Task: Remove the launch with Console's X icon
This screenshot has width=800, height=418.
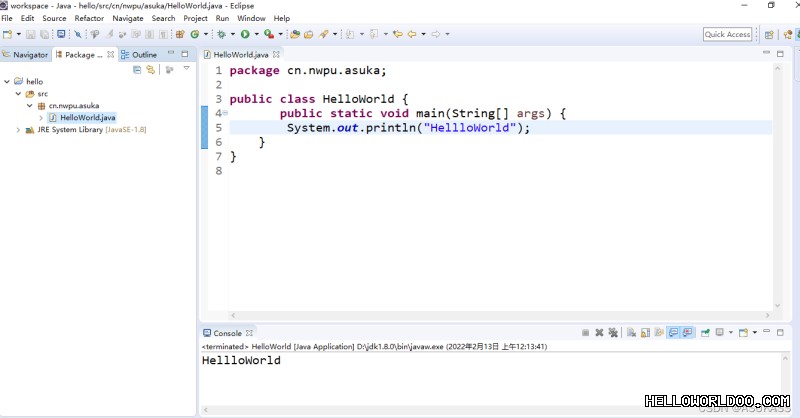Action: (x=599, y=333)
